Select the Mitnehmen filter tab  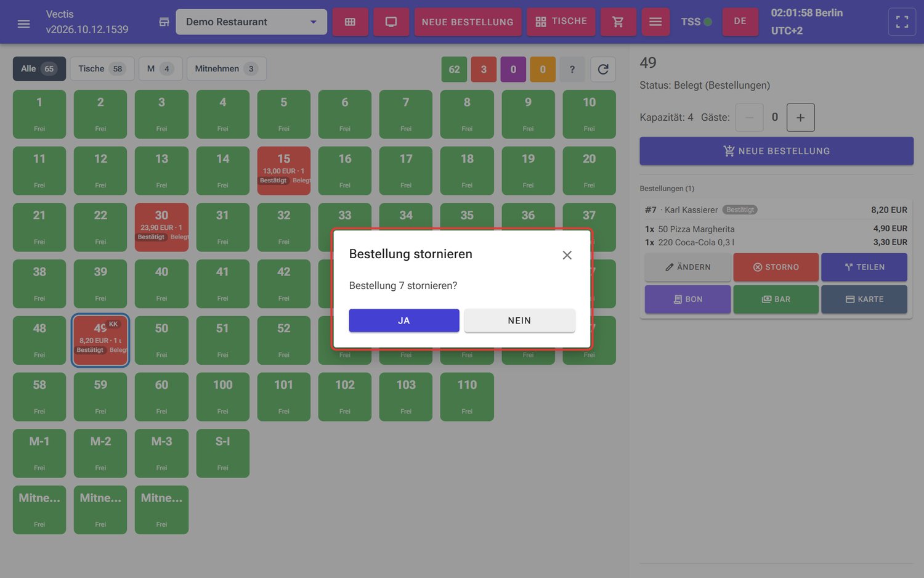tap(226, 68)
